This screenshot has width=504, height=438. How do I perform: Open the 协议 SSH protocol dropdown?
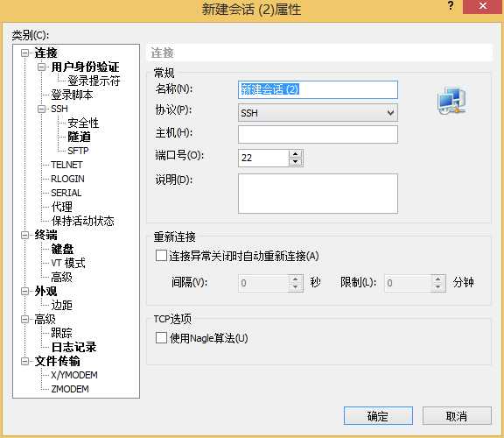(x=318, y=113)
